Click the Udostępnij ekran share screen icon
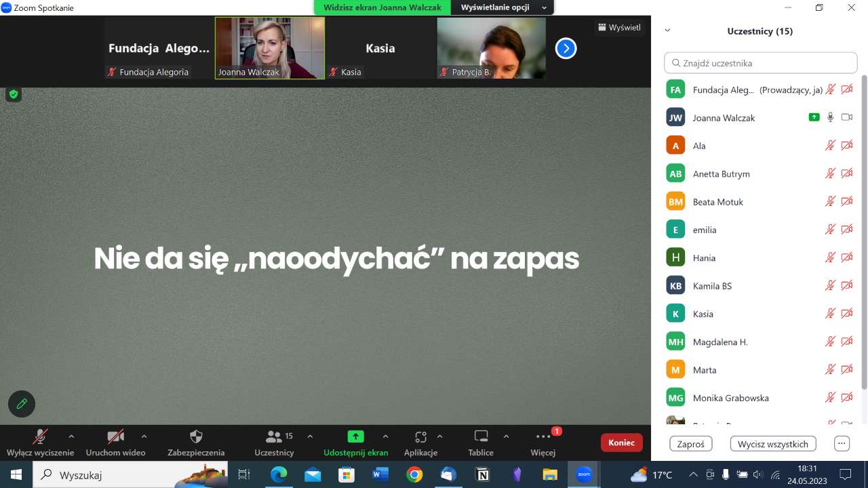The width and height of the screenshot is (868, 488). (355, 436)
